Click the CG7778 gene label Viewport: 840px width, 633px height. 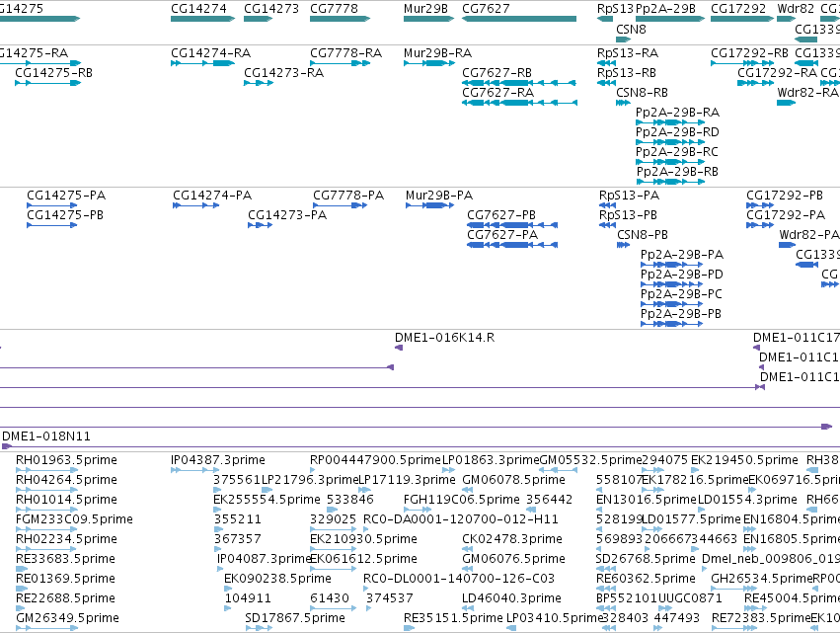(334, 9)
